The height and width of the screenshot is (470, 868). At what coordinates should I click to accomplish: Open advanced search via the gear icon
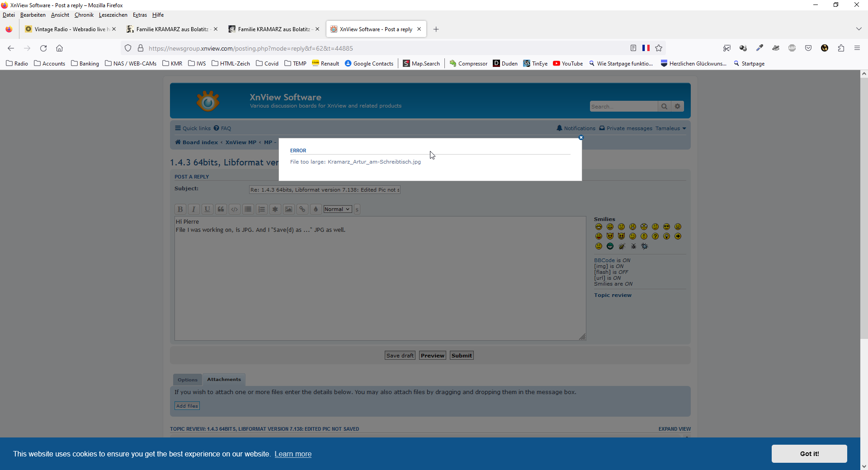coord(677,106)
